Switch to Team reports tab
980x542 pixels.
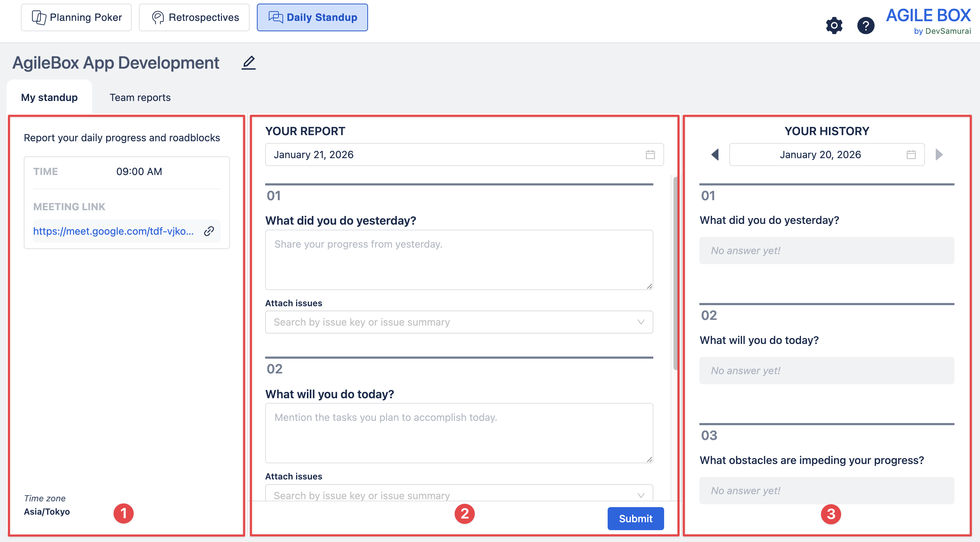pos(140,97)
